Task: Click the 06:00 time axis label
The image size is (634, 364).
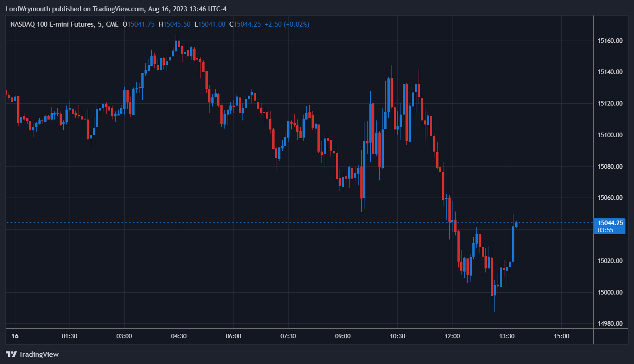Action: tap(233, 336)
